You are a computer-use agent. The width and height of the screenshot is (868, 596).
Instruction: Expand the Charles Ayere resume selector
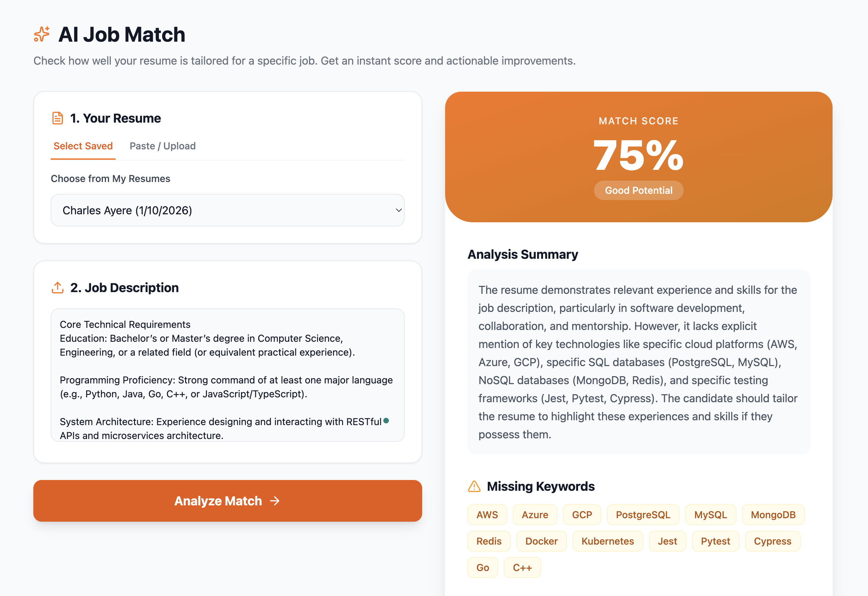[x=228, y=210]
